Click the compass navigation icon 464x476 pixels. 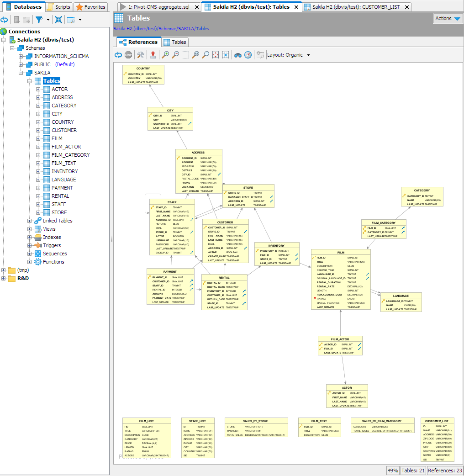coord(248,55)
